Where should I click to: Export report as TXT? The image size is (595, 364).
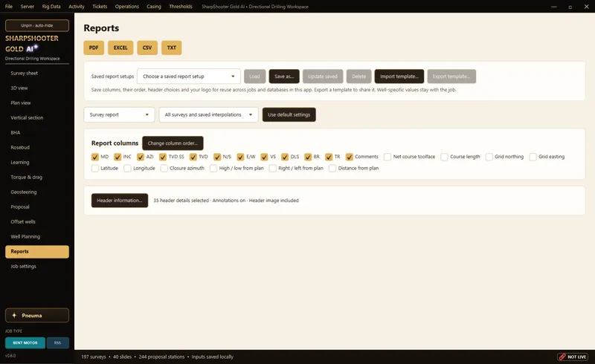point(172,48)
